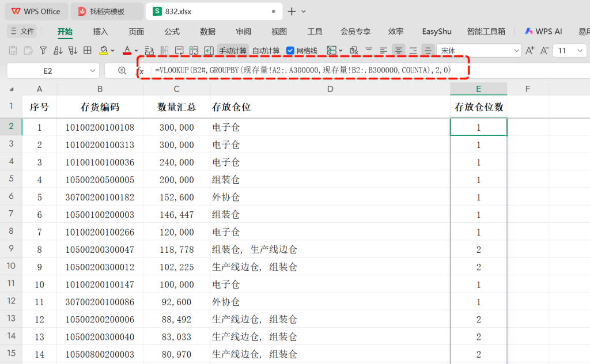The image size is (590, 364).
Task: Switch to the 视图 ribbon tab
Action: pos(279,32)
